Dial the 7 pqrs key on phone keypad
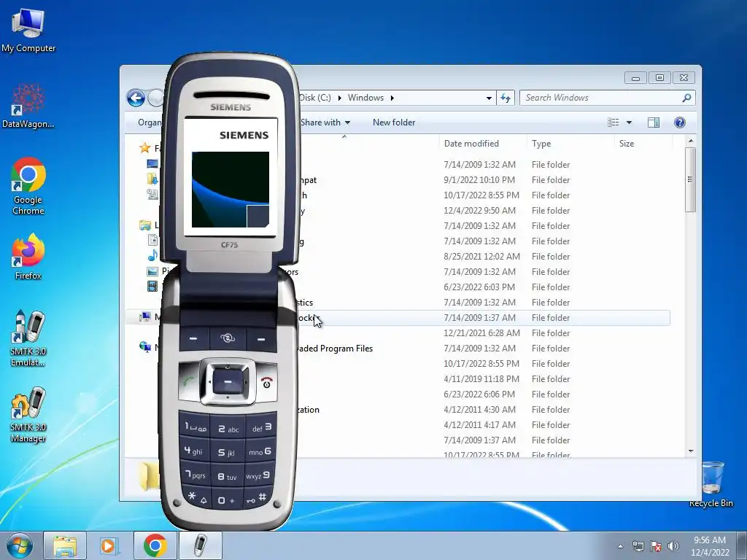Viewport: 747px width, 560px height. (x=196, y=474)
